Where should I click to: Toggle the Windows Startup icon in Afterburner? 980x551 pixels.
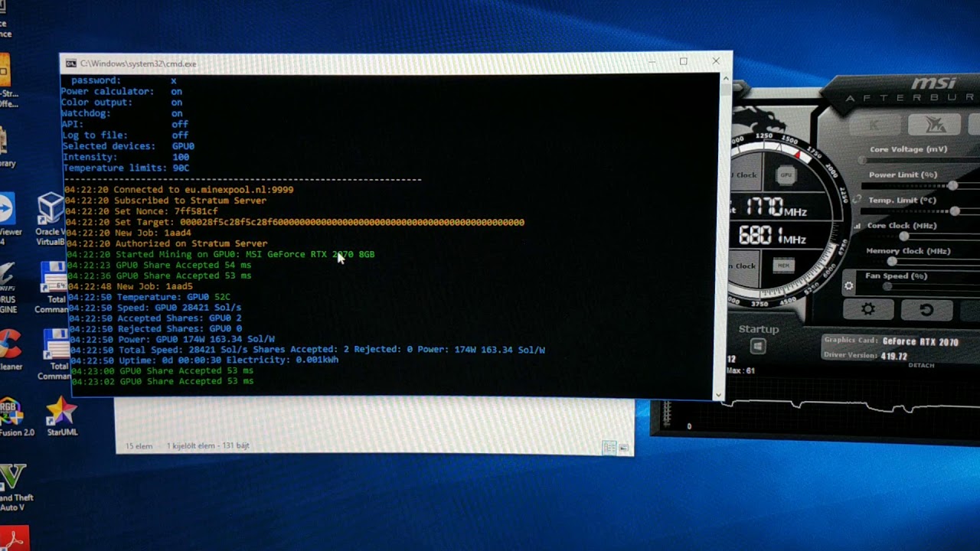click(758, 347)
